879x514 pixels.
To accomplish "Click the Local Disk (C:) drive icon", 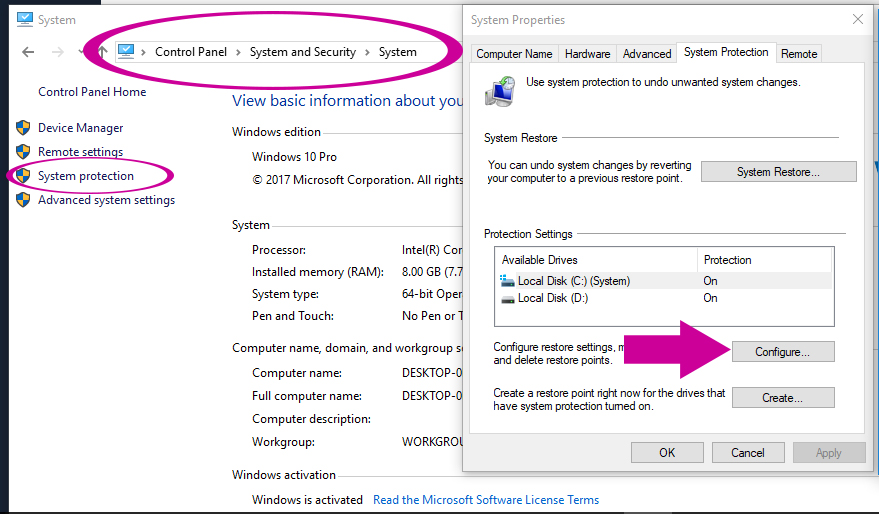I will coord(507,280).
